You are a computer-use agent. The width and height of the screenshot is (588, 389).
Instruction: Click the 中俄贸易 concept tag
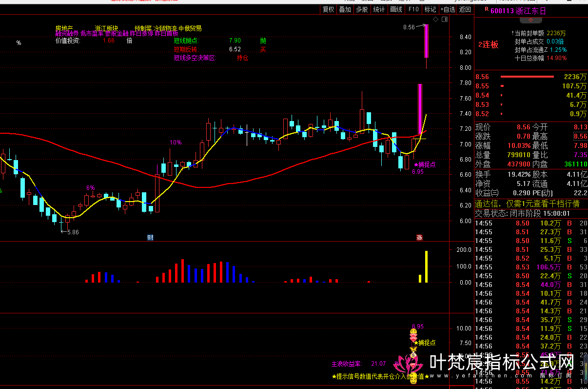190,28
